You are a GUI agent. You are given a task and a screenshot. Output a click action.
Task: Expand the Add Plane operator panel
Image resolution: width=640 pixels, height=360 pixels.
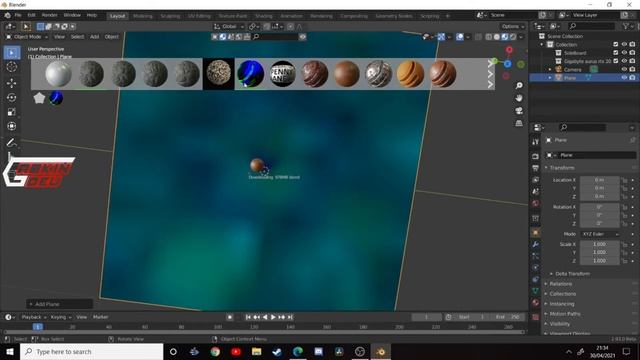tap(60, 304)
